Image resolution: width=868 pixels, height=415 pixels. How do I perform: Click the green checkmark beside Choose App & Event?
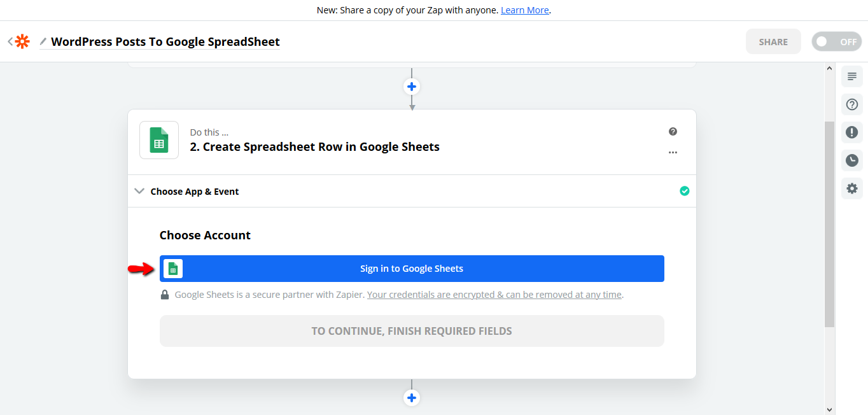[684, 191]
